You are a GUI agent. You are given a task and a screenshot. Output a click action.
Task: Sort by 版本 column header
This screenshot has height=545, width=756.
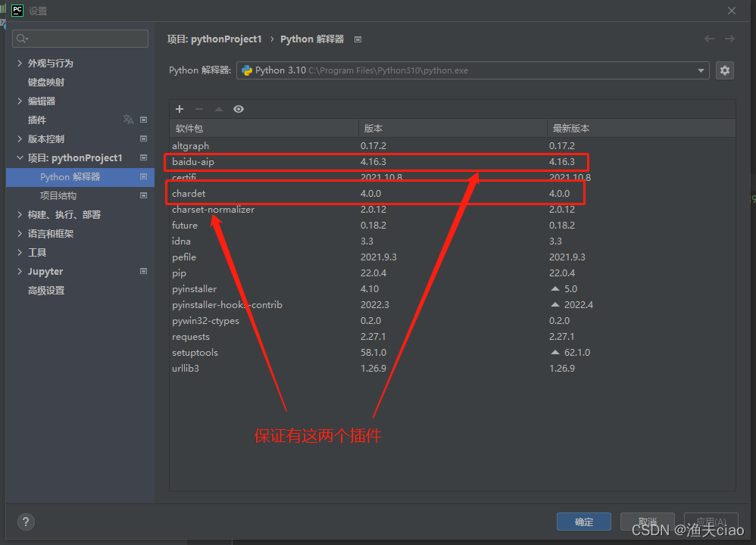click(x=453, y=128)
